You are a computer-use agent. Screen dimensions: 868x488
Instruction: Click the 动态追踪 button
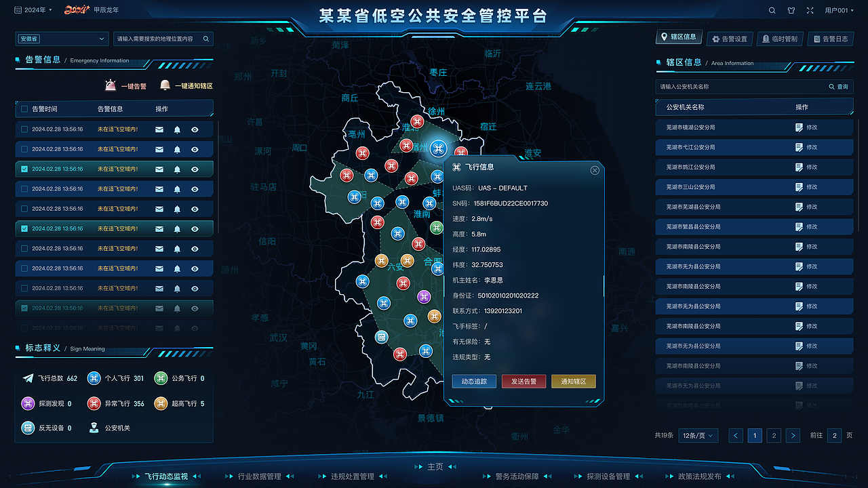point(474,382)
